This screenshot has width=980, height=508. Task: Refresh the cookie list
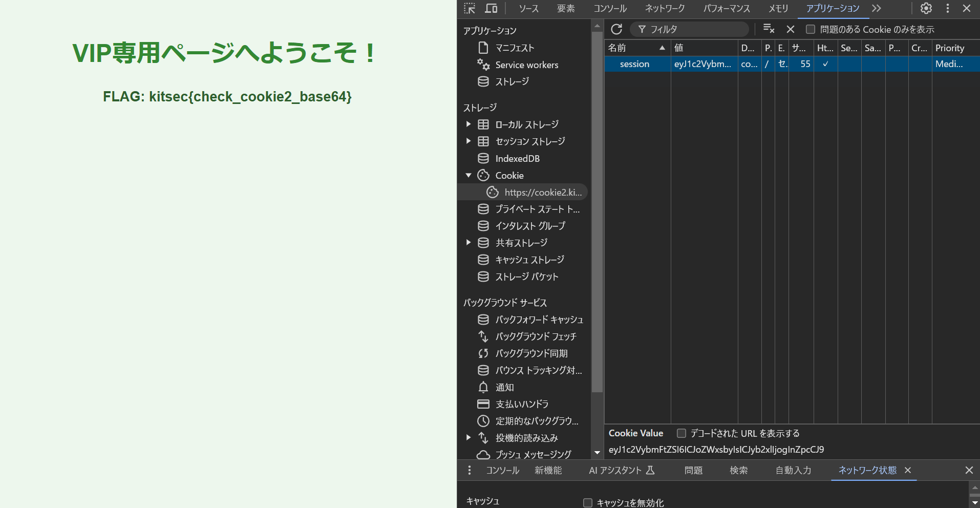point(616,29)
